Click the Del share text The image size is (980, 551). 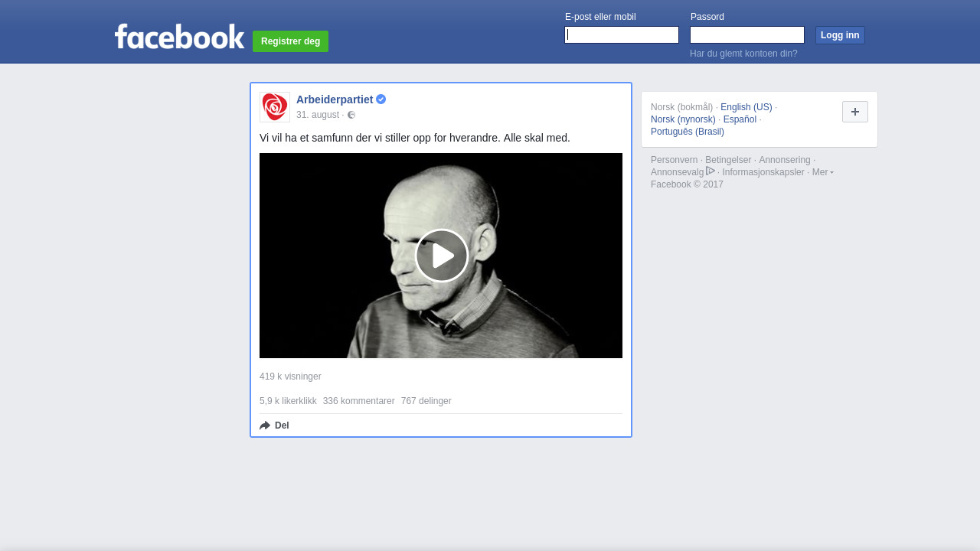pyautogui.click(x=282, y=425)
